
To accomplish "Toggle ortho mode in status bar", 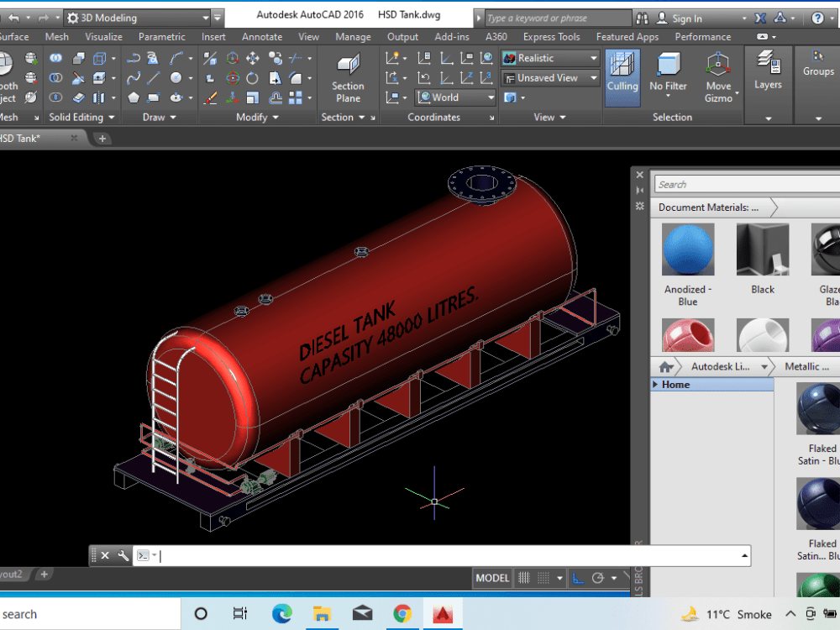I will point(578,578).
